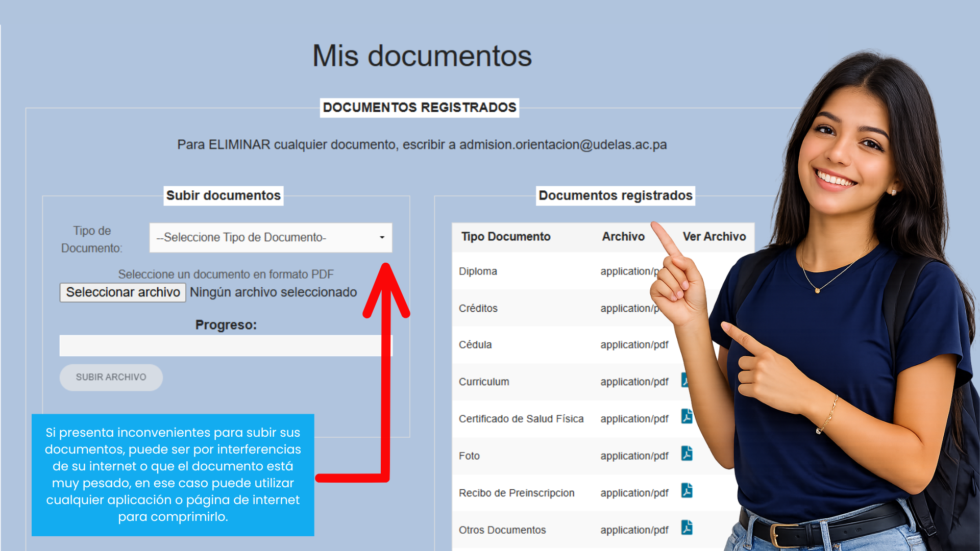
Task: Open the Seleccione Tipo de Documento dropdown
Action: click(x=271, y=238)
